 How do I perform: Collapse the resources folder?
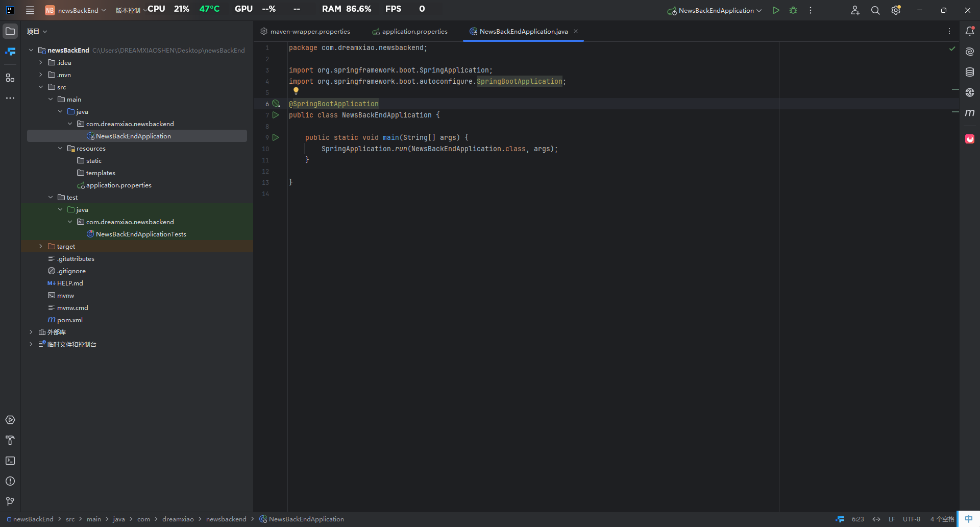pos(60,149)
